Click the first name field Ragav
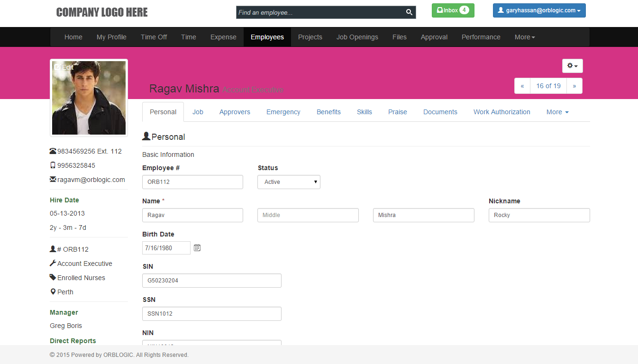 [x=192, y=215]
